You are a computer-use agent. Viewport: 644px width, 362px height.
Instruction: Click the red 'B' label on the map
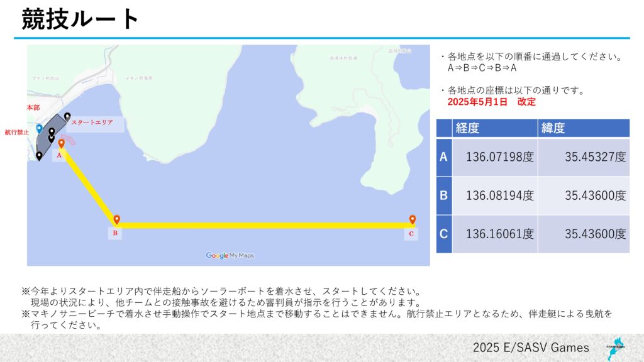coord(115,233)
